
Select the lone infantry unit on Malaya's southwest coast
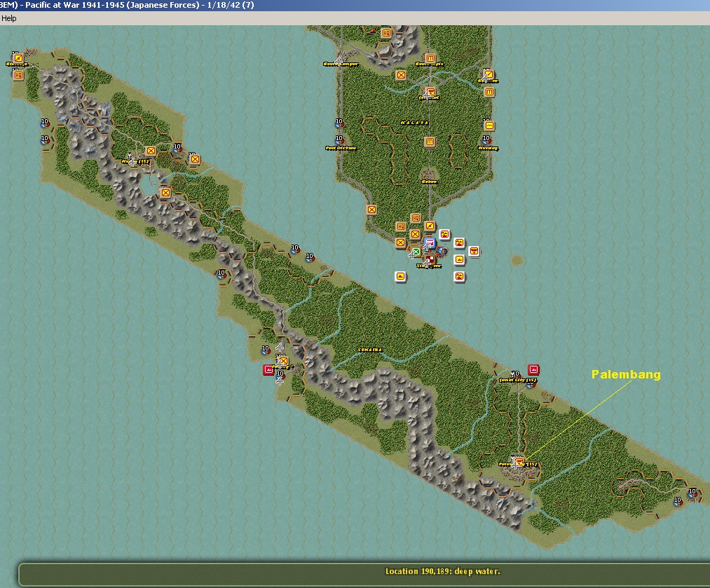[x=371, y=210]
